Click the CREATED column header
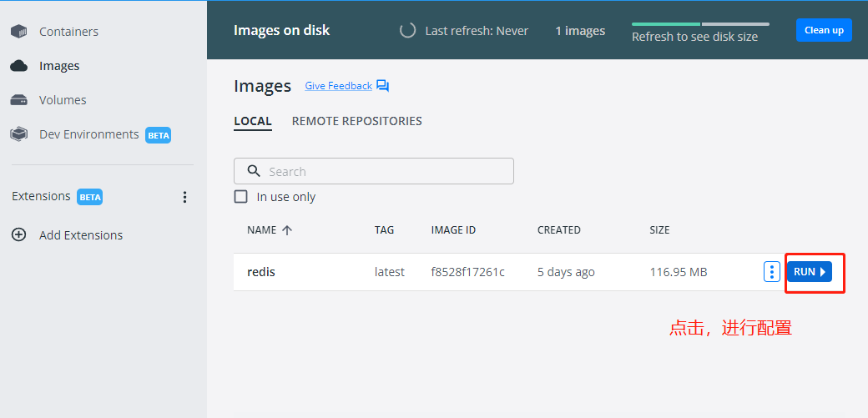The height and width of the screenshot is (418, 868). point(559,230)
